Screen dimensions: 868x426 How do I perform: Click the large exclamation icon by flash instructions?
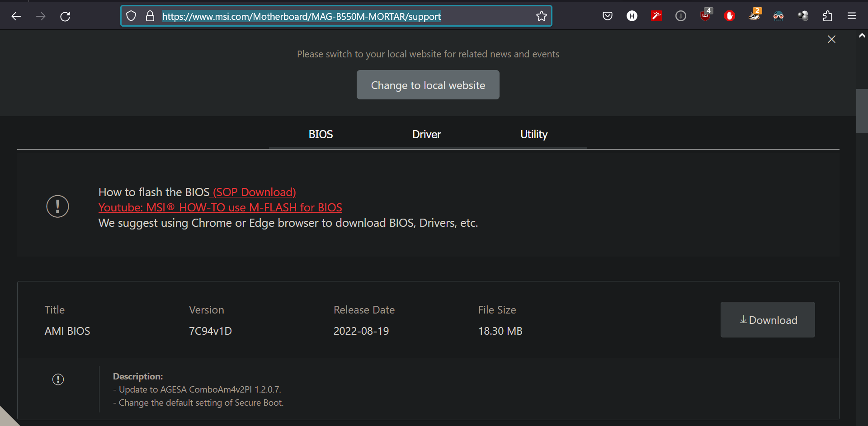[x=58, y=206]
